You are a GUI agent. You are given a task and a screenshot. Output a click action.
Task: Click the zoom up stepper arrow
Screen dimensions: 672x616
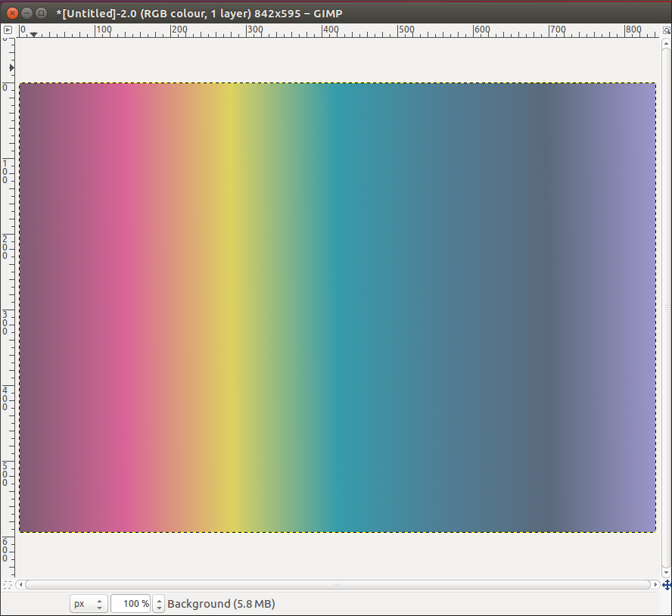point(158,599)
